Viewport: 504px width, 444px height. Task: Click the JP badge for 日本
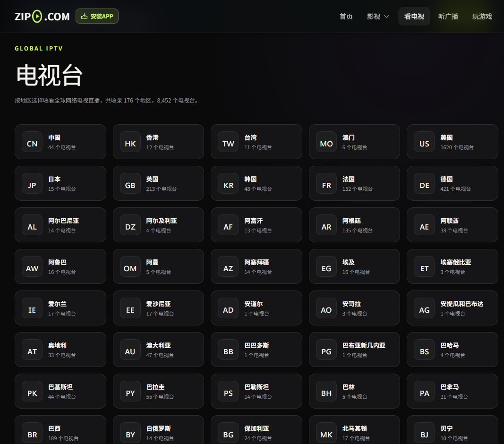32,183
